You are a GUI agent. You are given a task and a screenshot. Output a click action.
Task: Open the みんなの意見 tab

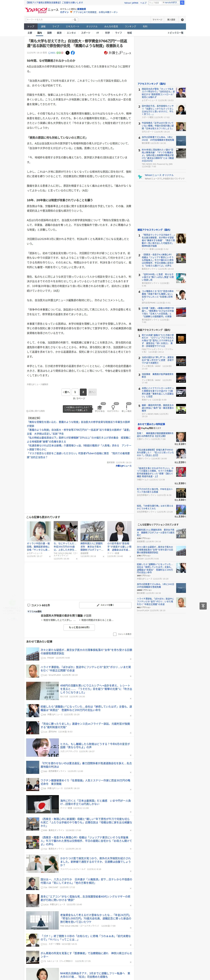[x=111, y=27]
